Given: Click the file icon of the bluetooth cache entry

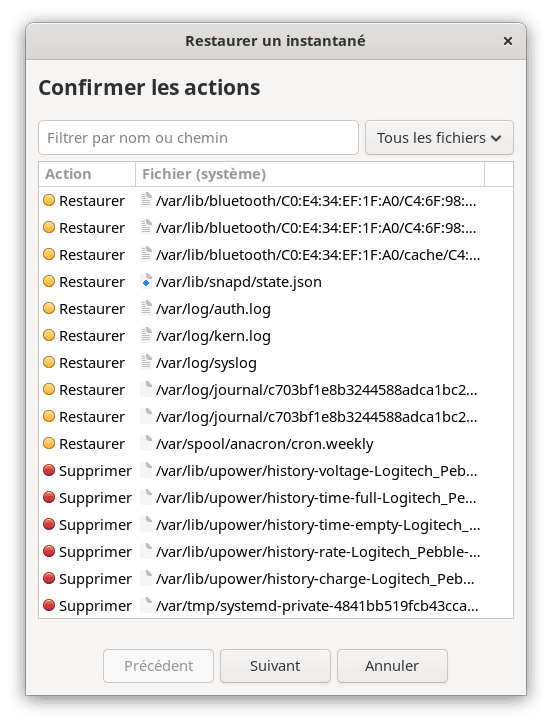Looking at the screenshot, I should tap(146, 254).
